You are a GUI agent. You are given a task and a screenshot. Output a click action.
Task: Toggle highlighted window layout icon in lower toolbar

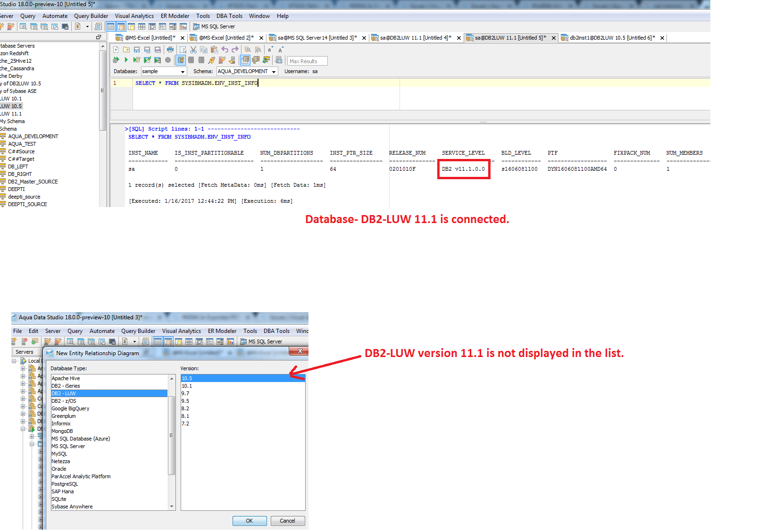[168, 341]
